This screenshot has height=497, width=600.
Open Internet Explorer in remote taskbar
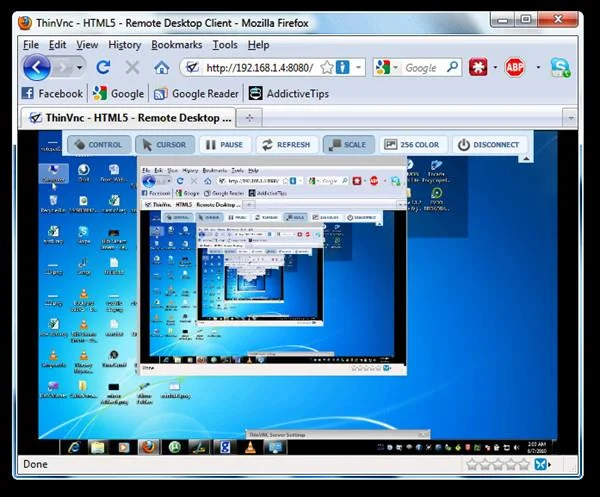point(73,447)
